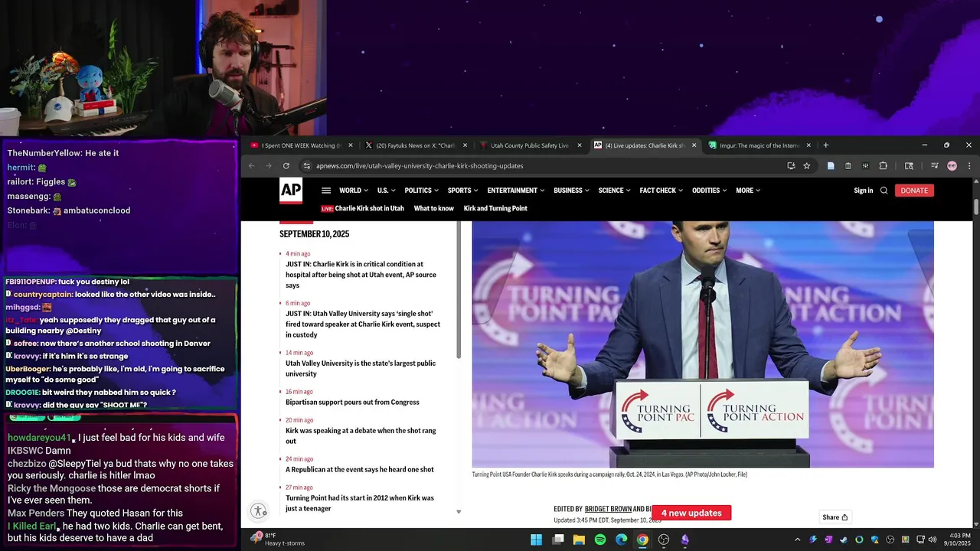The height and width of the screenshot is (551, 980).
Task: Click the install app icon in address bar
Action: (x=791, y=166)
